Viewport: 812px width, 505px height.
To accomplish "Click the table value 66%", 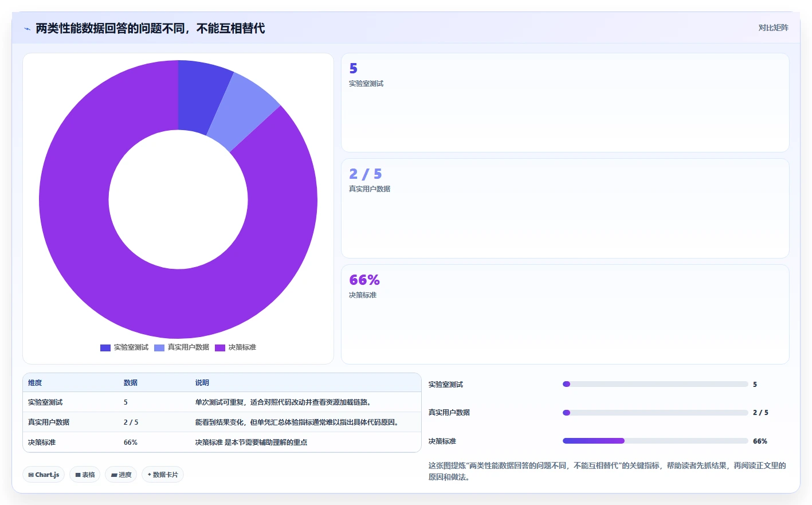I will click(x=131, y=443).
